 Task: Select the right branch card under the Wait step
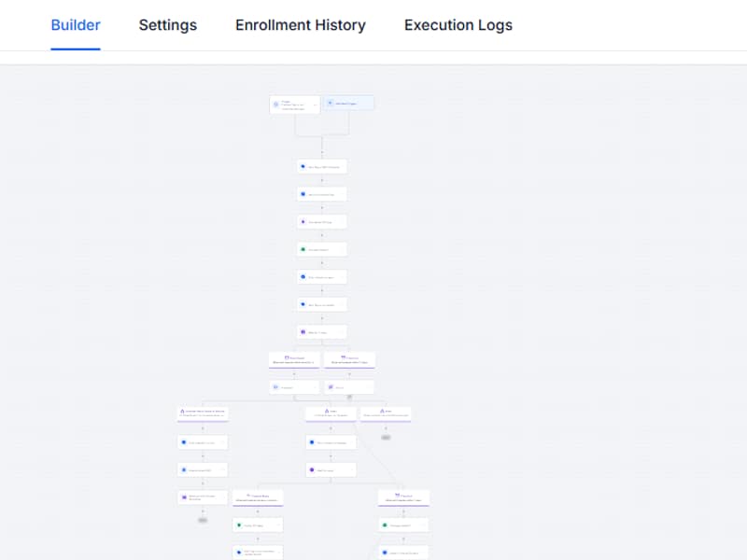[349, 360]
